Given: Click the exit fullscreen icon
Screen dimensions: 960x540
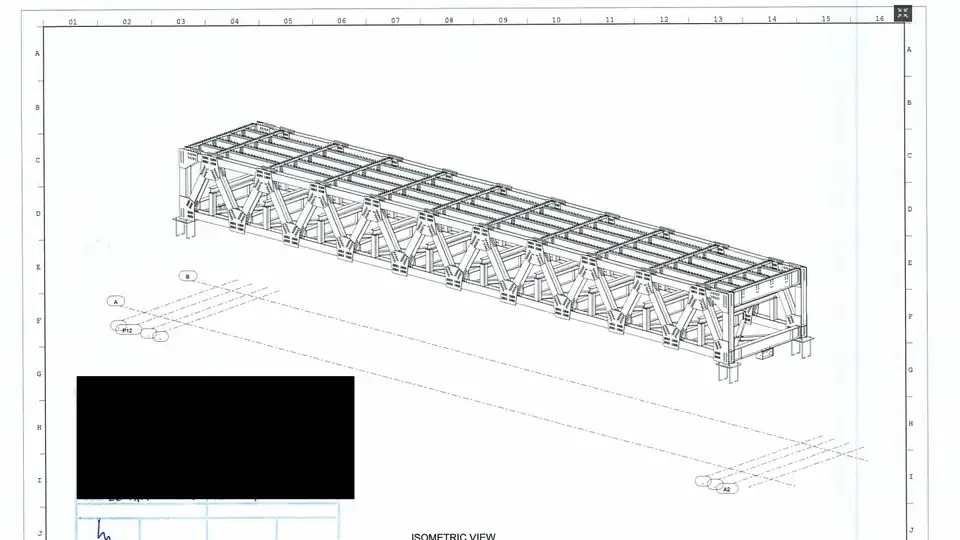Looking at the screenshot, I should pyautogui.click(x=902, y=13).
